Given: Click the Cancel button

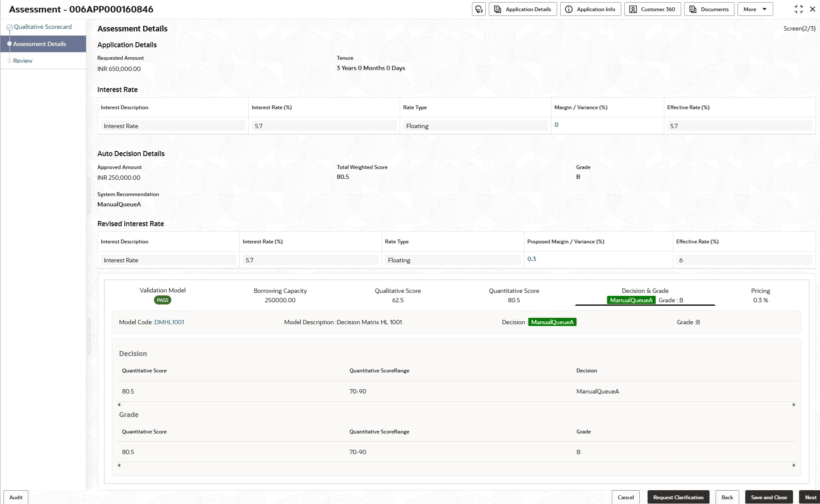Looking at the screenshot, I should (626, 497).
